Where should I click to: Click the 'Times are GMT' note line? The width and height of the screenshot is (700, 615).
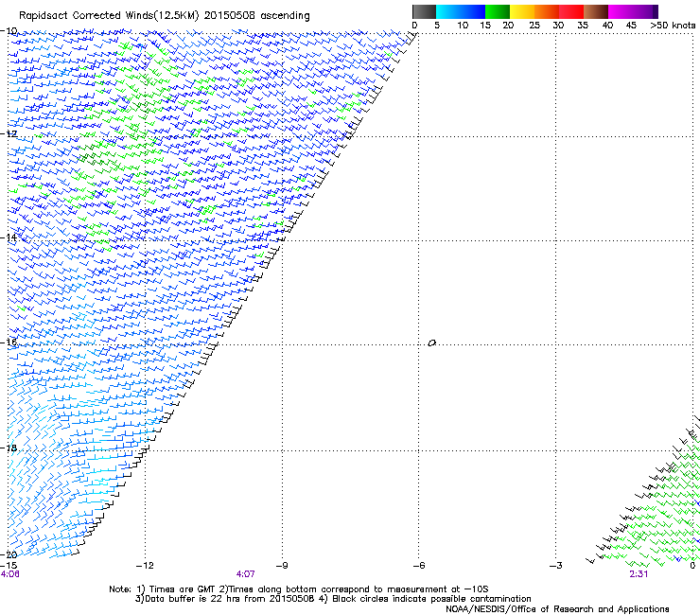tap(299, 589)
